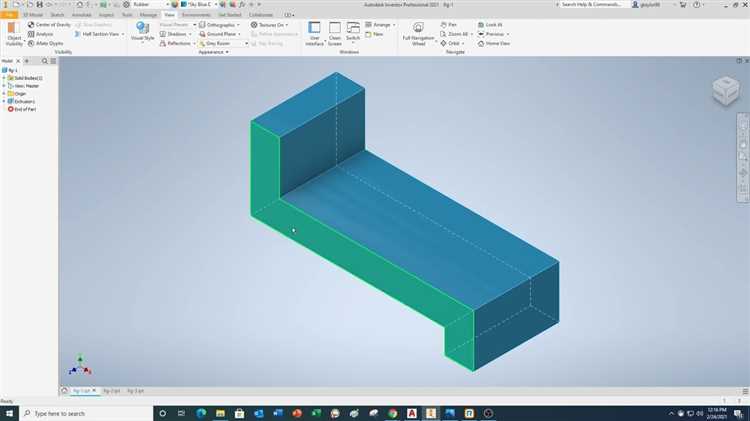The height and width of the screenshot is (421, 750).
Task: Open the Sky Blue color appearance selector
Action: [200, 4]
